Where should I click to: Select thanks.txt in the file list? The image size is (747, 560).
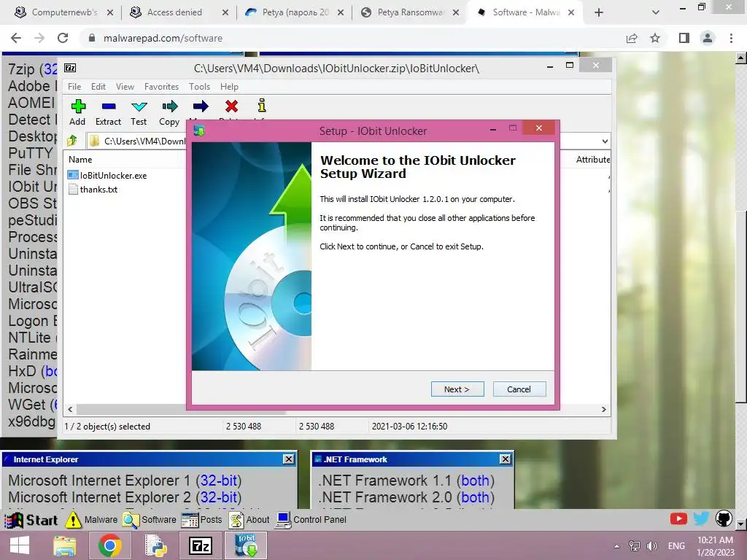98,189
